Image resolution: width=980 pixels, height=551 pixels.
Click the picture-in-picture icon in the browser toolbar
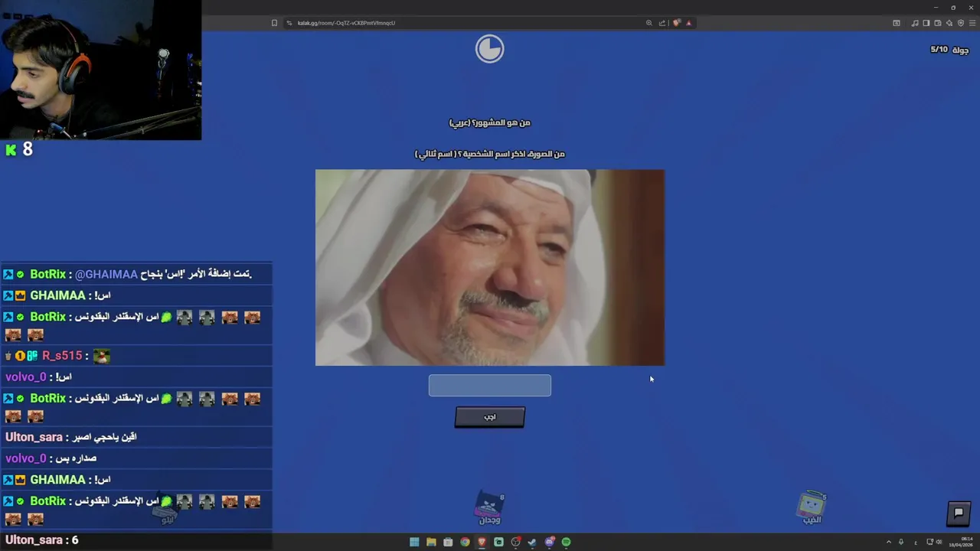click(897, 23)
